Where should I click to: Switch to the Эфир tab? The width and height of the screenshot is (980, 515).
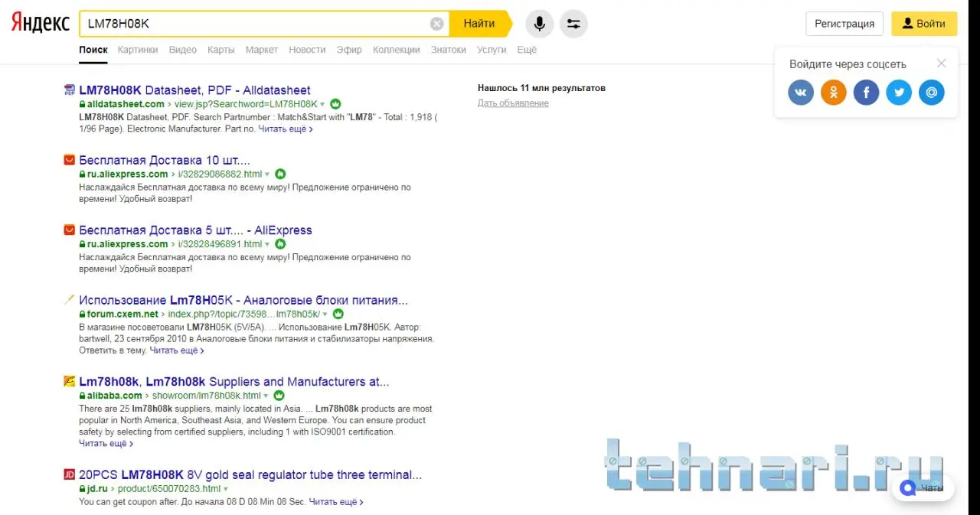(349, 50)
